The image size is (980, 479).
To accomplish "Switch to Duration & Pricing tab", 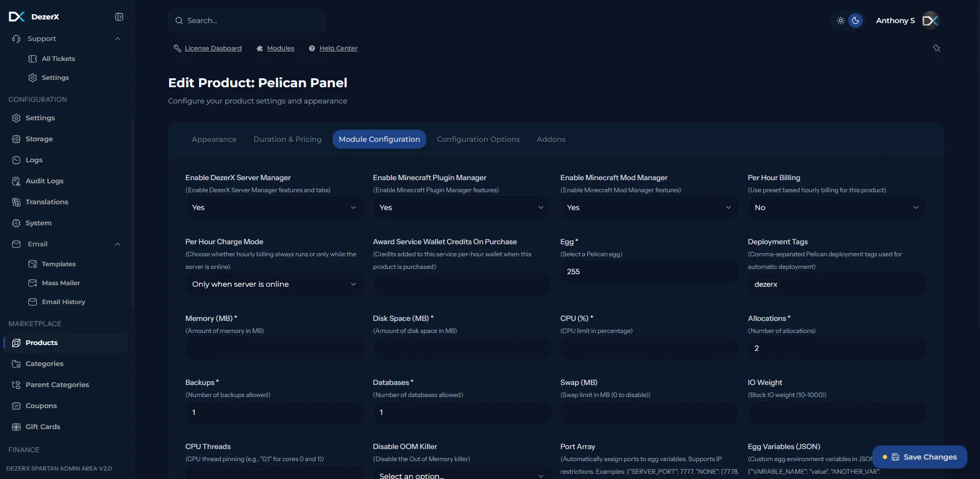I will point(288,139).
